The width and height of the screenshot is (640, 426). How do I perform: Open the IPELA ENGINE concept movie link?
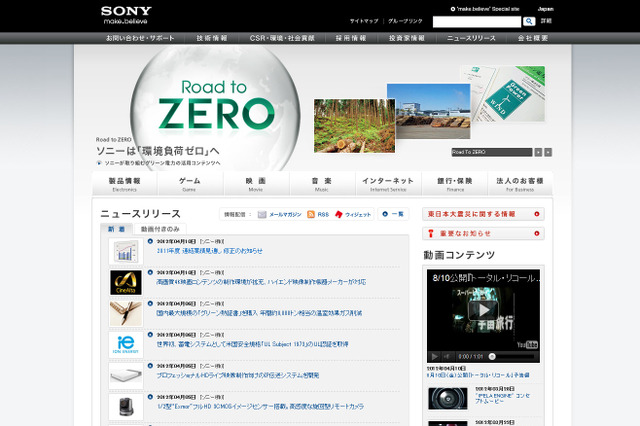point(502,399)
